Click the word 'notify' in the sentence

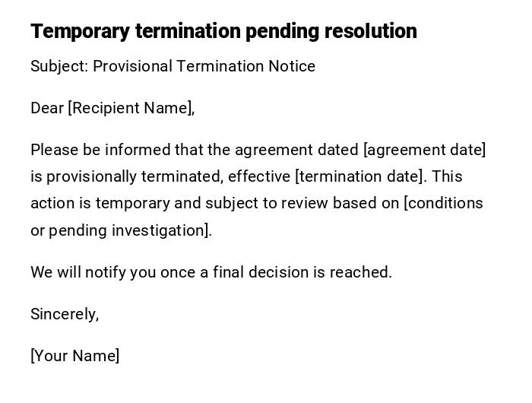pos(105,272)
